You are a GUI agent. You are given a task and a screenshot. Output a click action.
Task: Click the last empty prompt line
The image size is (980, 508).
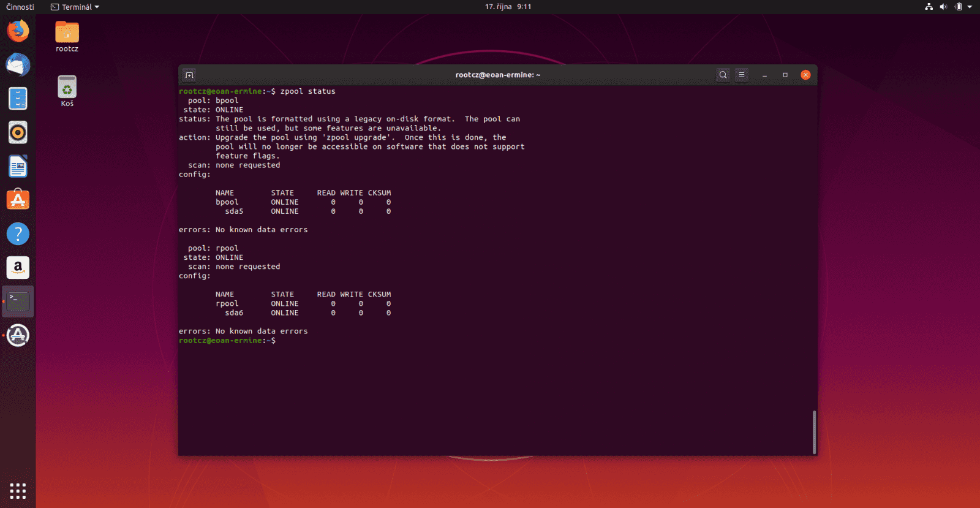(227, 341)
